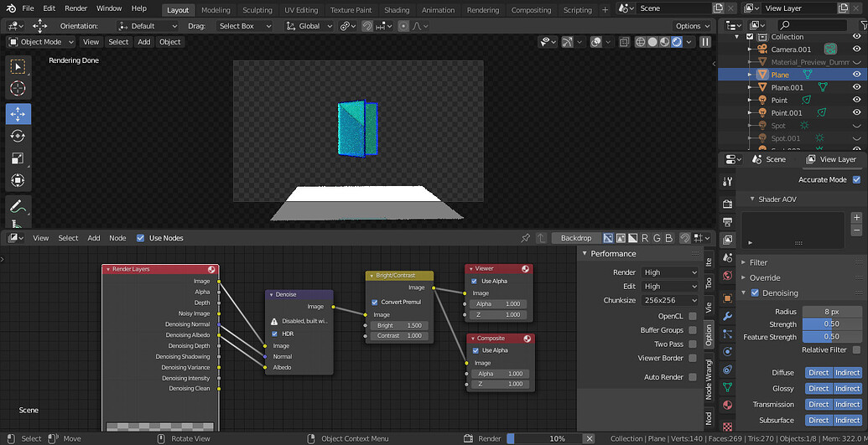Screen dimensions: 868x445
Task: Switch to Solid viewport shading
Action: [652, 42]
